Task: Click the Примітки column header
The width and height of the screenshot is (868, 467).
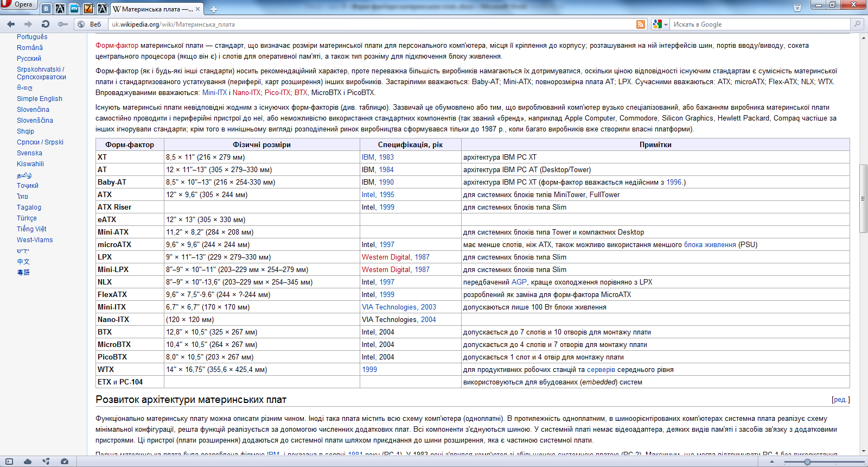Action: click(655, 145)
